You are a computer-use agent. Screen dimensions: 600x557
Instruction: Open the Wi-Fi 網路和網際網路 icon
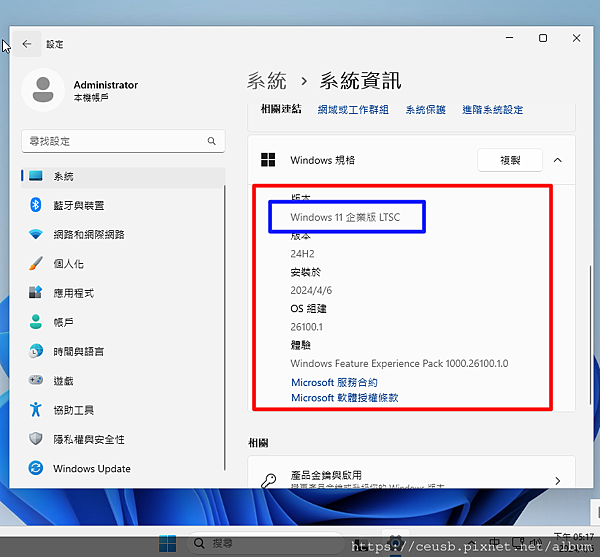pyautogui.click(x=36, y=234)
